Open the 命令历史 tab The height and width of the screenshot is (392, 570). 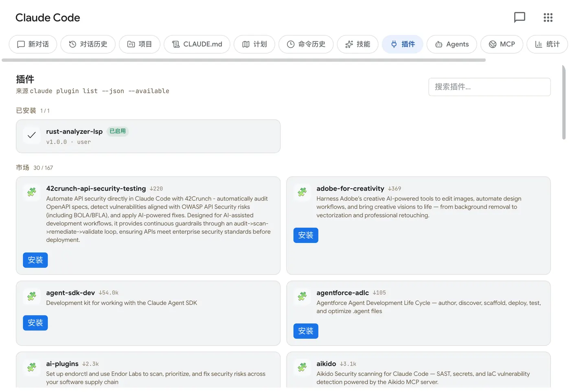click(x=306, y=44)
